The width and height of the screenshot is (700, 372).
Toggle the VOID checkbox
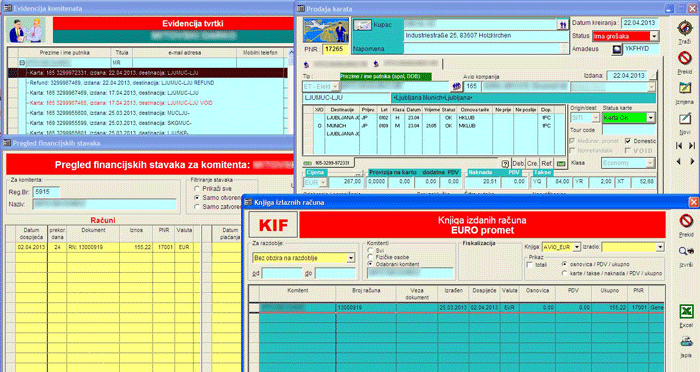coord(628,150)
